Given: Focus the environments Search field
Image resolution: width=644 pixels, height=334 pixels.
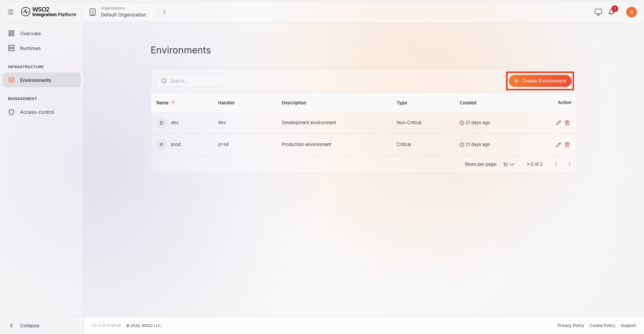Looking at the screenshot, I should coord(190,81).
